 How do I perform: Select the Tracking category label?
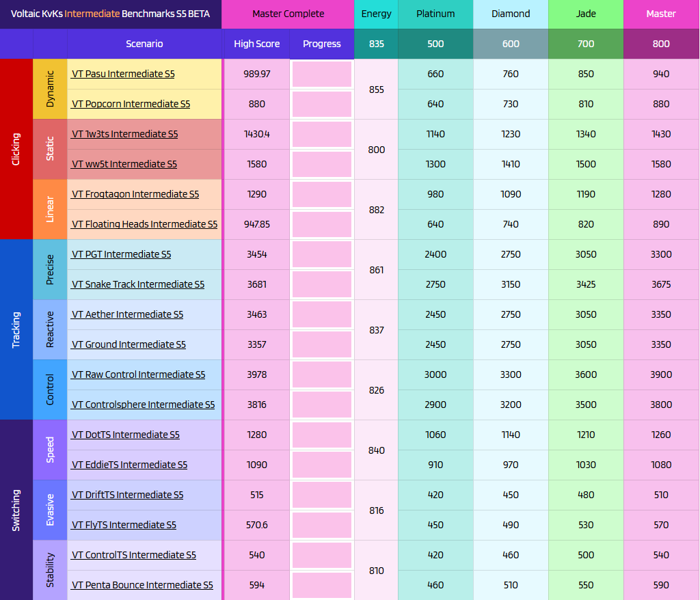point(16,329)
